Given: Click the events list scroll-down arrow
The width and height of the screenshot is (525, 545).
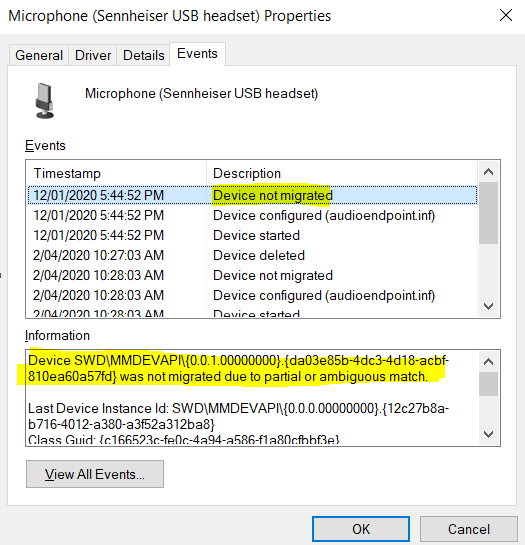Looking at the screenshot, I should coord(488,306).
